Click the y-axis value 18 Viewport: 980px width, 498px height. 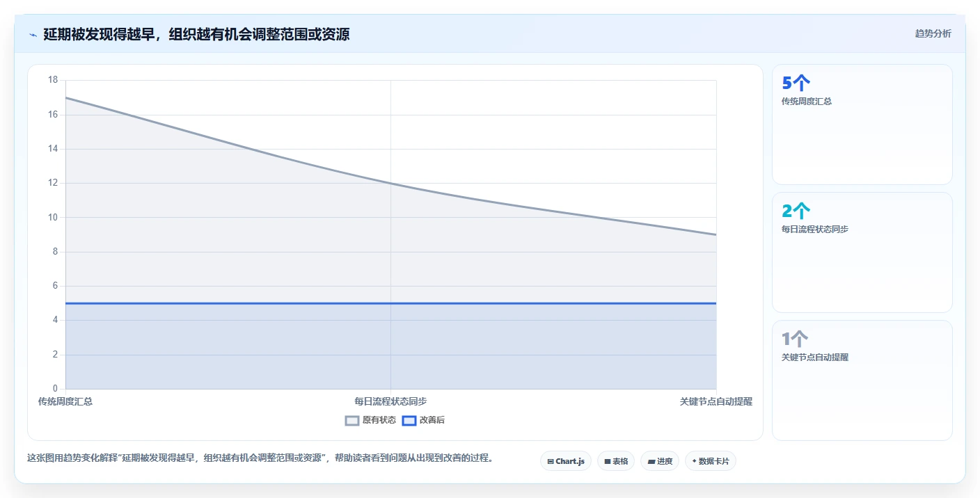pyautogui.click(x=53, y=80)
